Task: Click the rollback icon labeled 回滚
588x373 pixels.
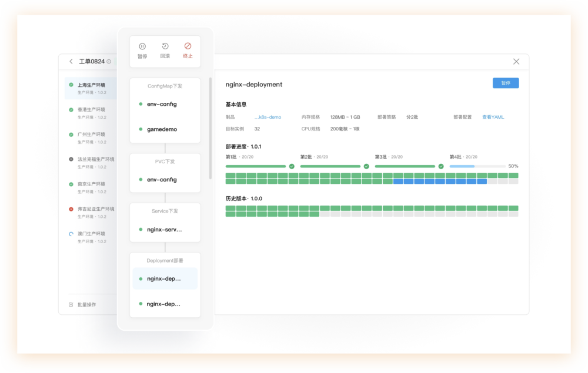Action: coord(165,46)
